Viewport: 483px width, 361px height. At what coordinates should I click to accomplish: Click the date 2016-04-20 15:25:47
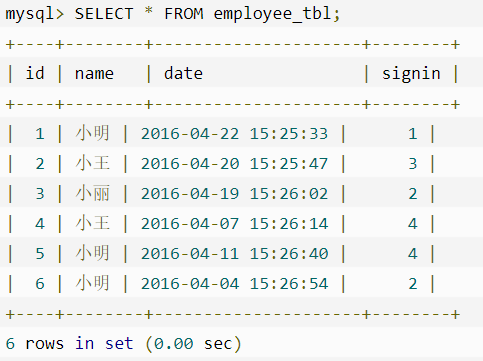[234, 164]
